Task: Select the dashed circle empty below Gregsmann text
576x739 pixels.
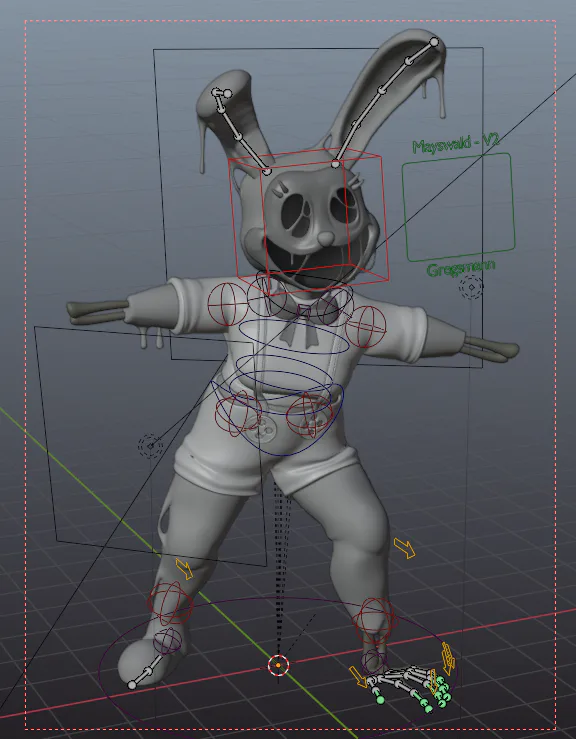Action: pos(471,287)
